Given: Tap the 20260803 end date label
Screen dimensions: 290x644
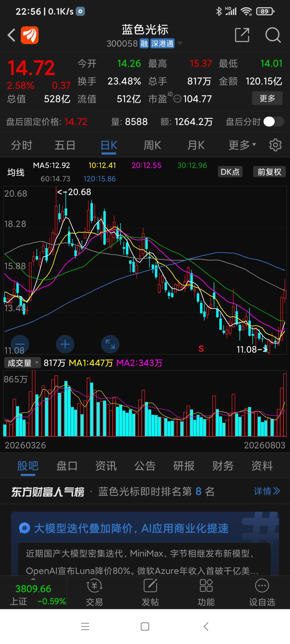Looking at the screenshot, I should (x=264, y=445).
